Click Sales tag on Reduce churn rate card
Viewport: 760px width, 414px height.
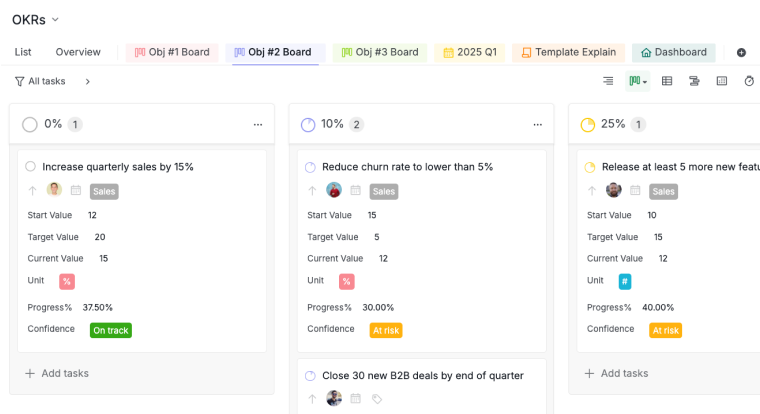384,191
